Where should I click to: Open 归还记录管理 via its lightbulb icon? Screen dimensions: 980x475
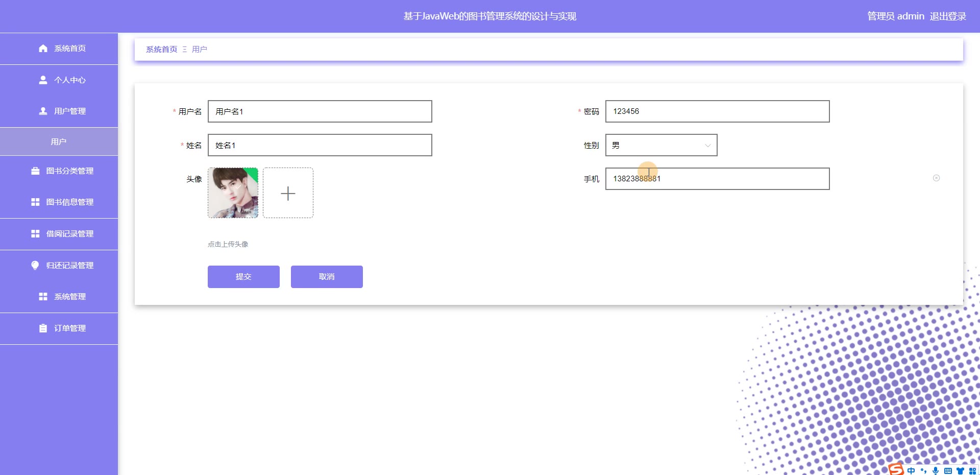point(35,266)
